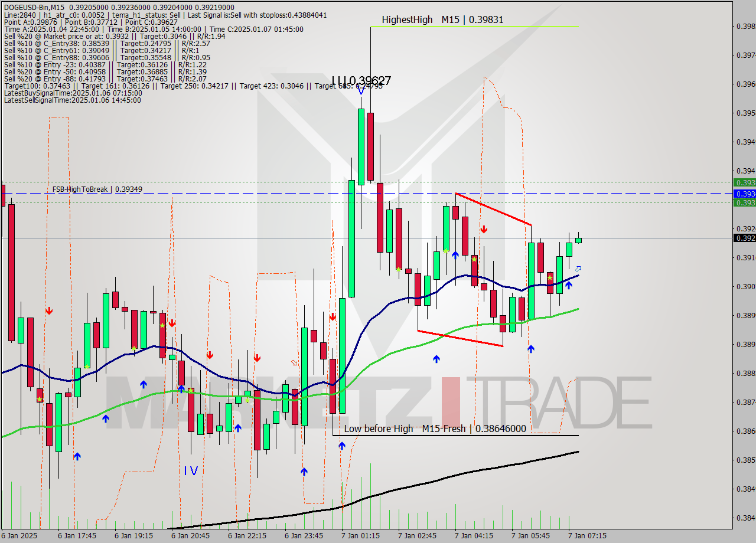Click the 6 Jan 17:45 time label
The image size is (756, 543).
[x=77, y=535]
